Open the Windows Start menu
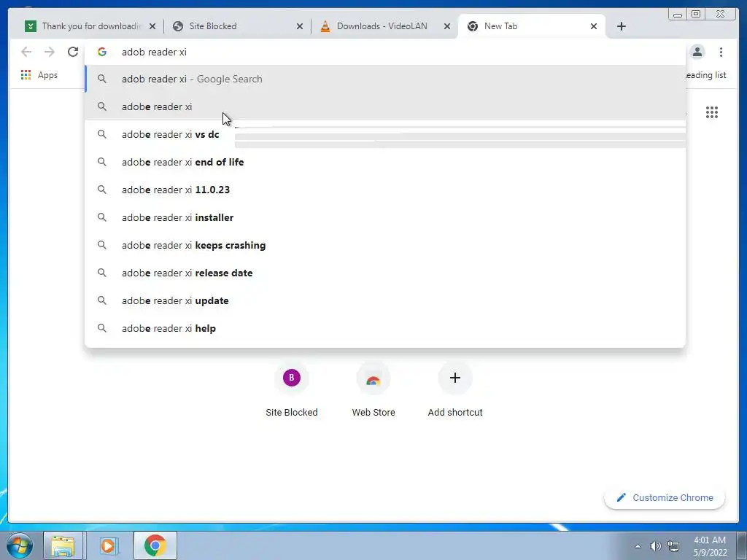747x560 pixels. [19, 545]
